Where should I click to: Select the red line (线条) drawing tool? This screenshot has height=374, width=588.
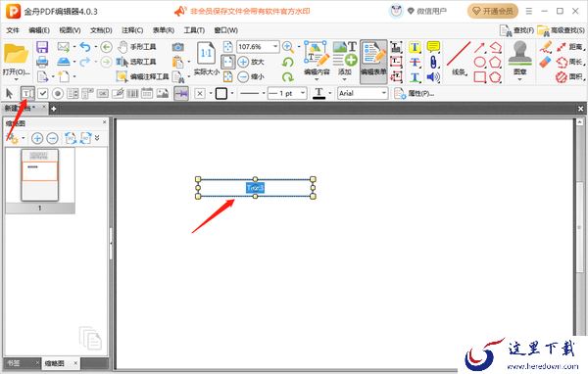(x=459, y=59)
